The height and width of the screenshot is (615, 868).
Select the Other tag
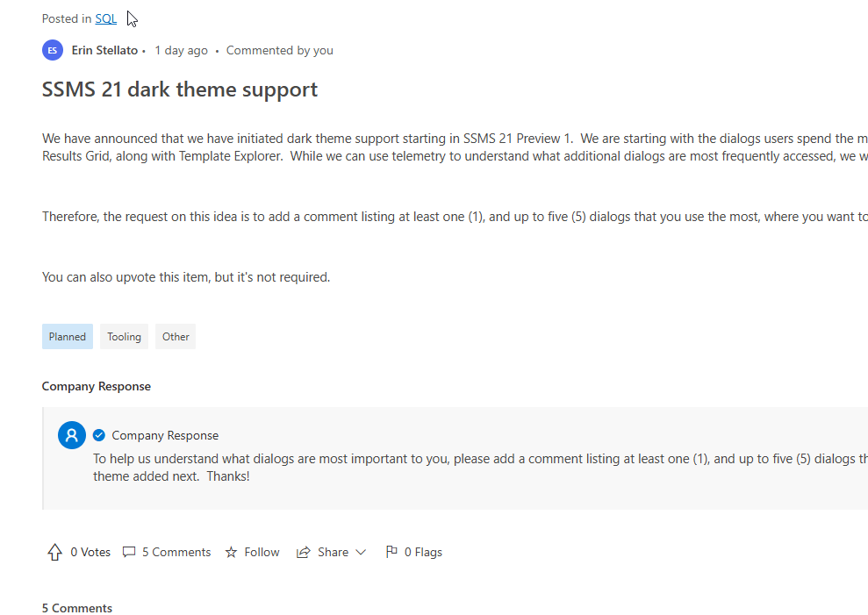pos(176,336)
